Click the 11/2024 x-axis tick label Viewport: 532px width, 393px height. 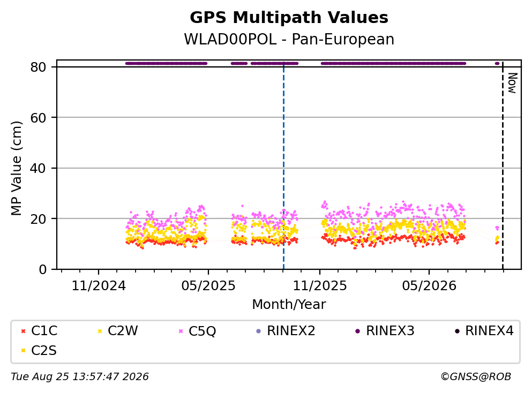pos(99,286)
